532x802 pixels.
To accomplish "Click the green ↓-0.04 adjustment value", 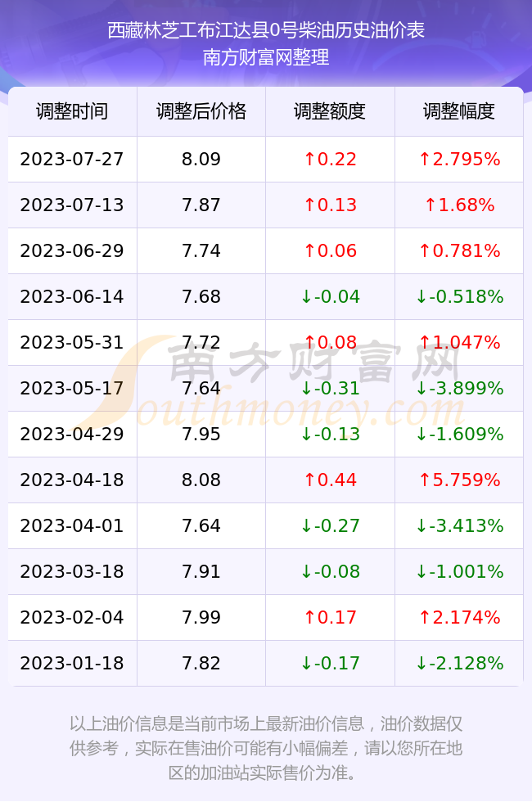I will click(x=330, y=296).
